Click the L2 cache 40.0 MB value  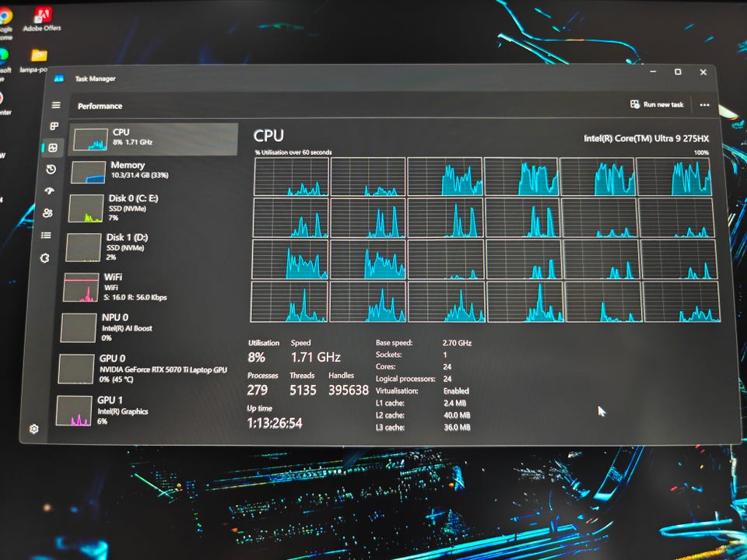(x=457, y=415)
